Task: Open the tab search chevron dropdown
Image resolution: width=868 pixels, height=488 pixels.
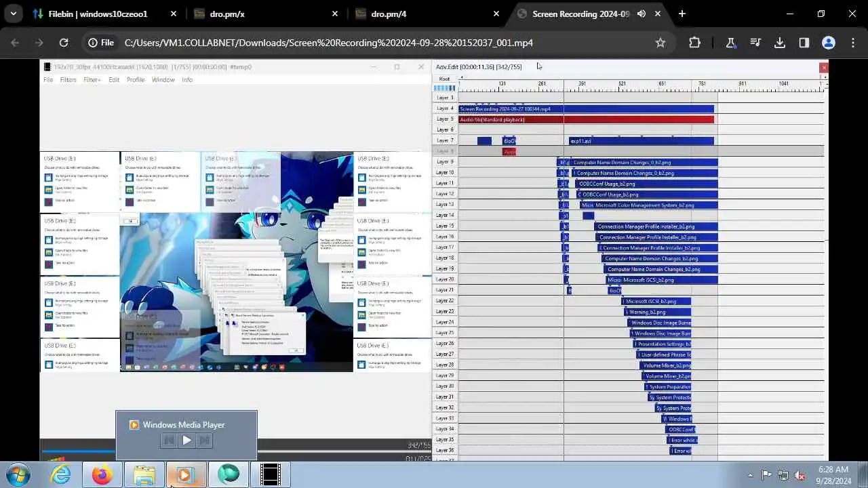Action: 14,14
